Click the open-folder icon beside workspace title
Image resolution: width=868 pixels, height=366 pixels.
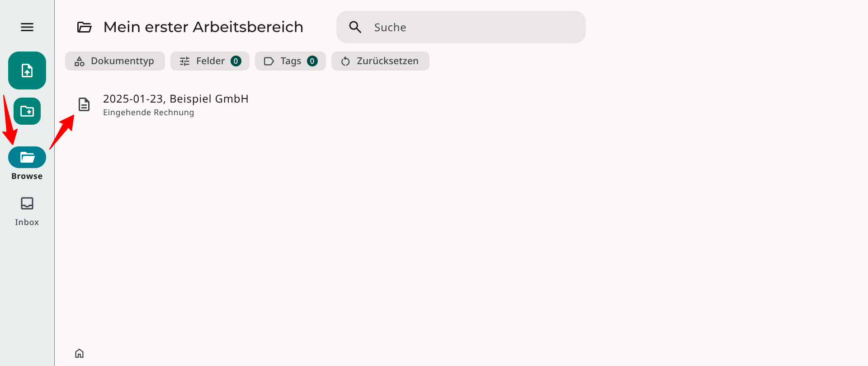(x=85, y=27)
